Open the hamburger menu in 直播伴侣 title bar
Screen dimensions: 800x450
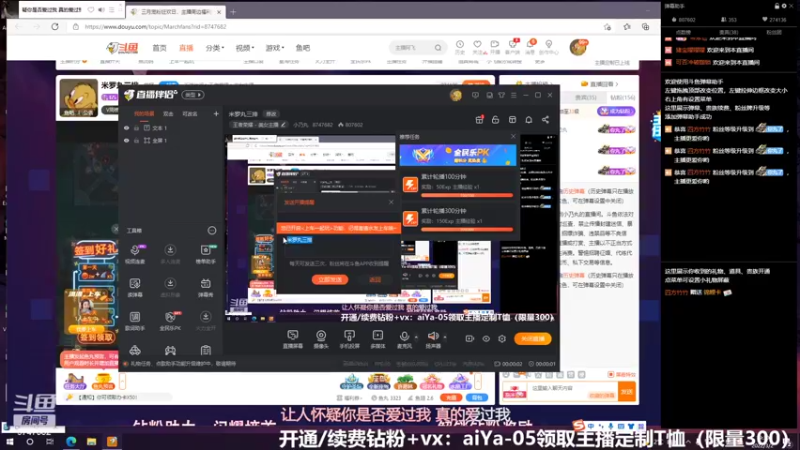[514, 95]
